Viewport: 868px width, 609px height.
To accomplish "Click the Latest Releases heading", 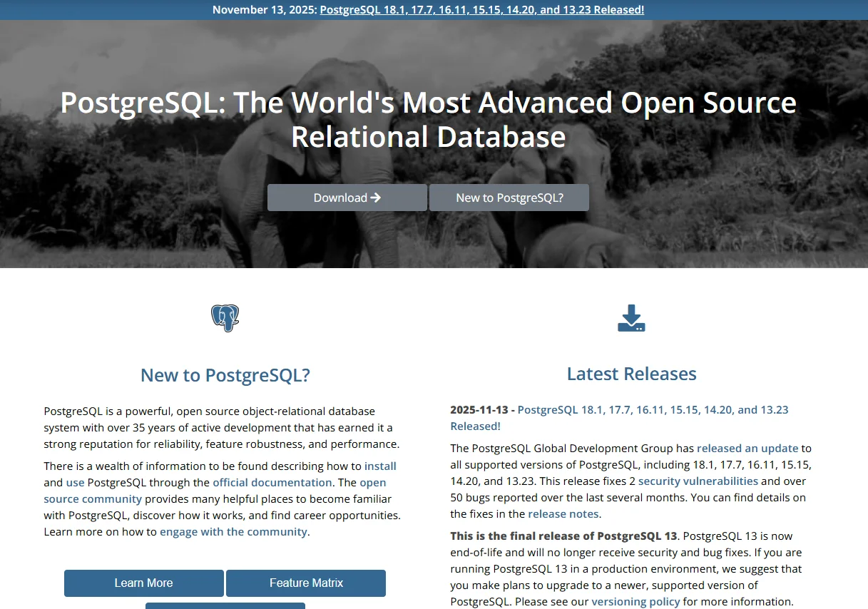I will tap(631, 373).
